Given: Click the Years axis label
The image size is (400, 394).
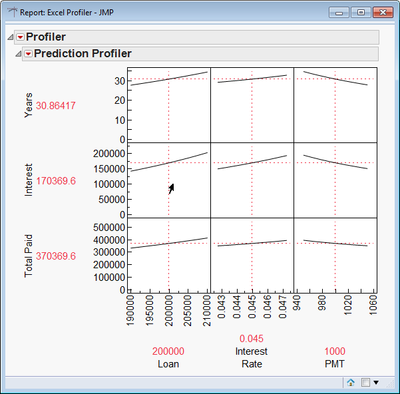Looking at the screenshot, I should pyautogui.click(x=28, y=105).
